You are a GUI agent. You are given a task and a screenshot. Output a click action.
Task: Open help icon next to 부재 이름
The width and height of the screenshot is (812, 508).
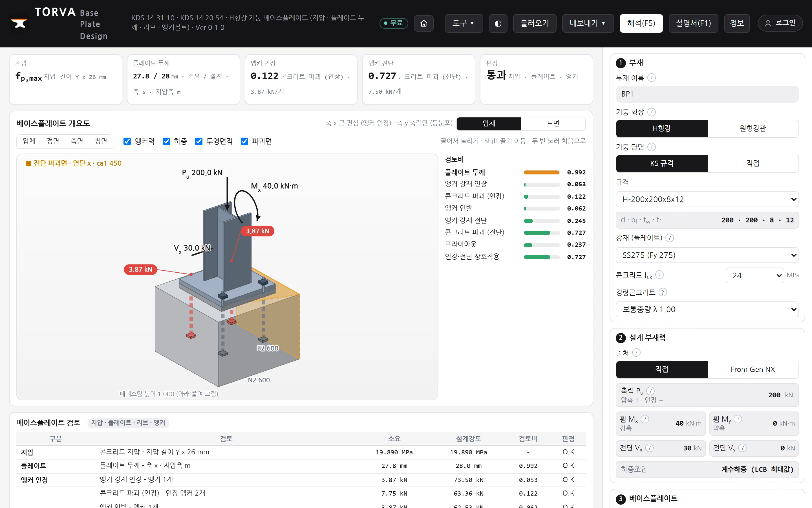[651, 78]
